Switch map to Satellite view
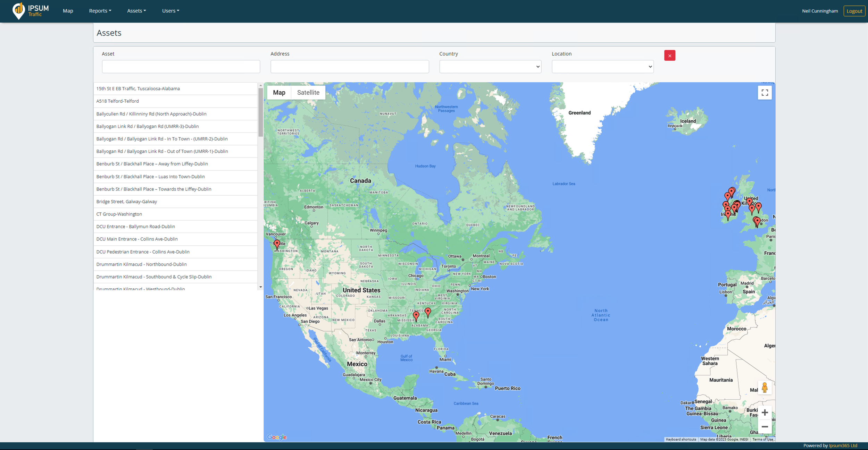The image size is (868, 450). (x=308, y=93)
